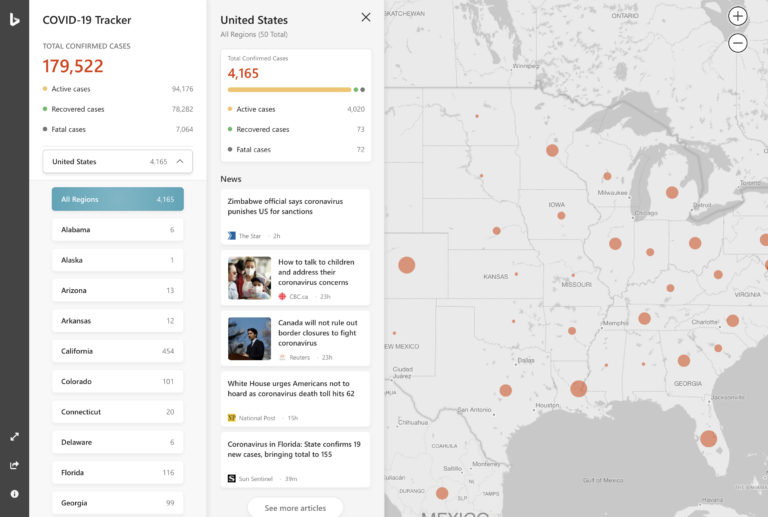Select All Regions in the list
The width and height of the screenshot is (768, 517).
[x=117, y=199]
